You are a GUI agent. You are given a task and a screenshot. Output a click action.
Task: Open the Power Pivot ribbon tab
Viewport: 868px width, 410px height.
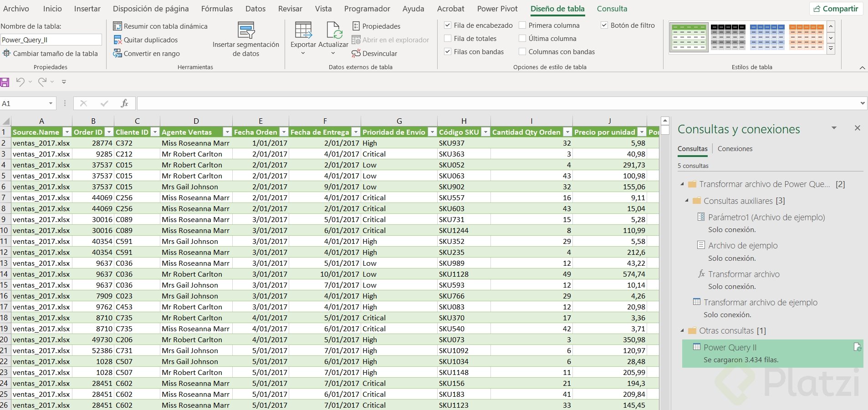pyautogui.click(x=497, y=9)
